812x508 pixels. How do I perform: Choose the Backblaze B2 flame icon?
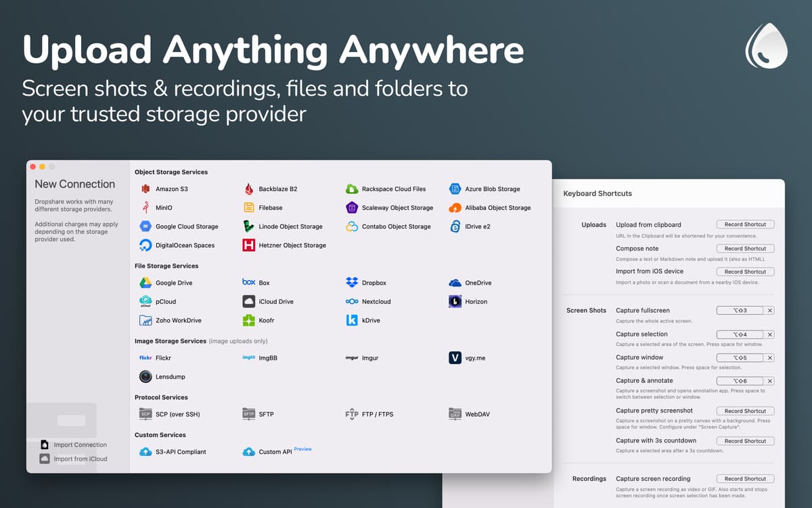(248, 189)
